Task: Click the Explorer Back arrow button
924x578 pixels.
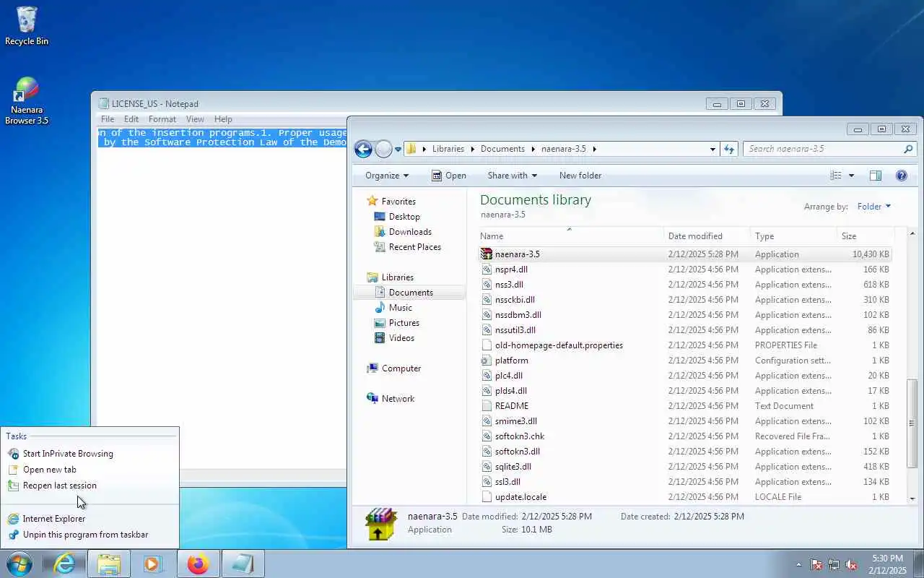Action: point(363,149)
